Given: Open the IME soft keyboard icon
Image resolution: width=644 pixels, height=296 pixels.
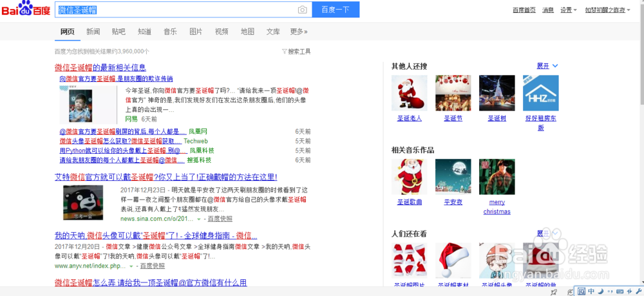Looking at the screenshot, I should (618, 291).
